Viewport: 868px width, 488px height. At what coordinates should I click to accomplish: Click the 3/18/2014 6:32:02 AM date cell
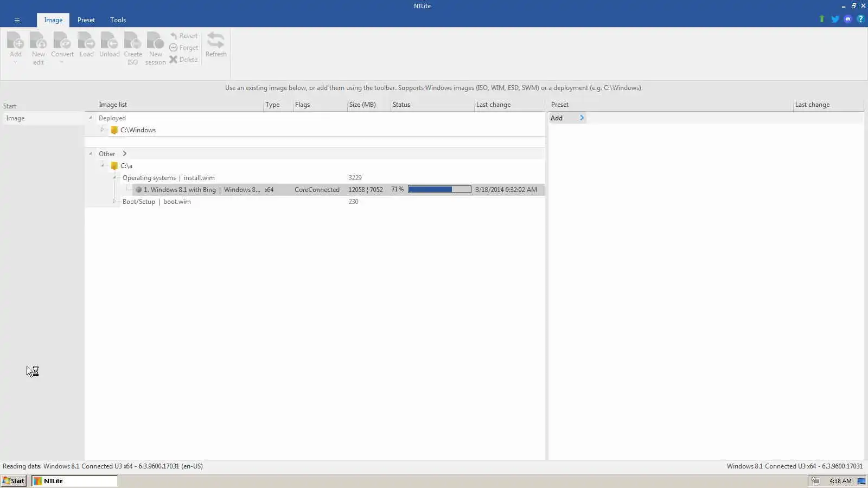click(x=506, y=190)
